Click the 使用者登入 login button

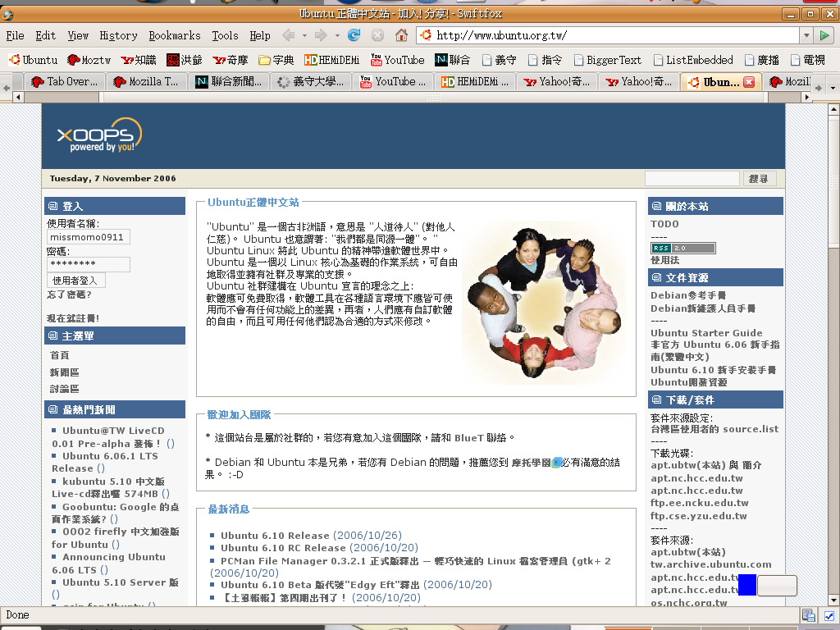coord(75,281)
